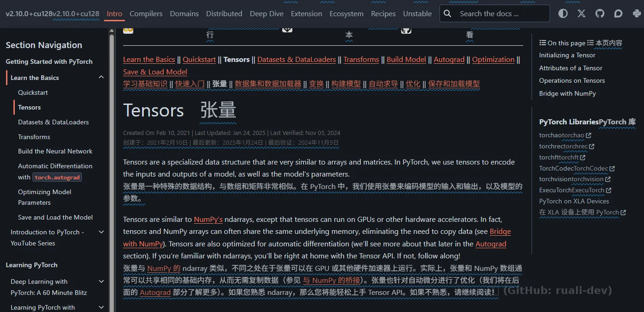The image size is (644, 312).
Task: Follow the Build Model breadcrumb link
Action: point(406,60)
